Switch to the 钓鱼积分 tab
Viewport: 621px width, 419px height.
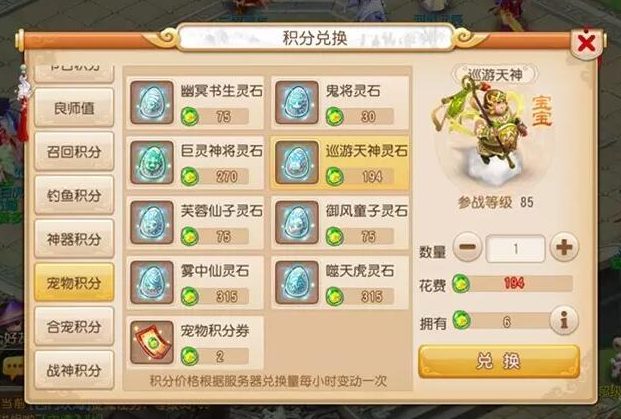pyautogui.click(x=74, y=195)
